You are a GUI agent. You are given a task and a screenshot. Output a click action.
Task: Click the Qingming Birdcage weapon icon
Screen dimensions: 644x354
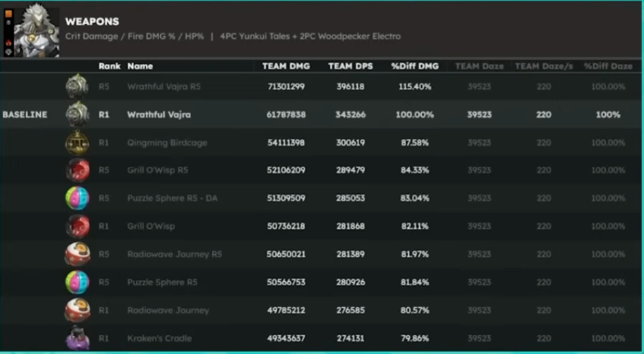point(77,142)
